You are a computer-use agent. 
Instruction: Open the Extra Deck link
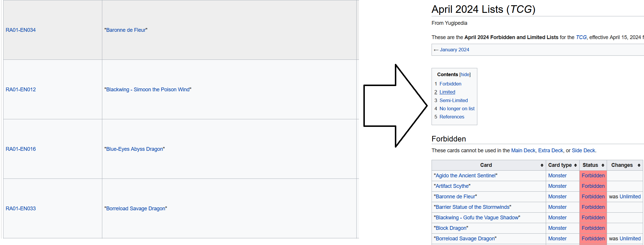pos(550,150)
